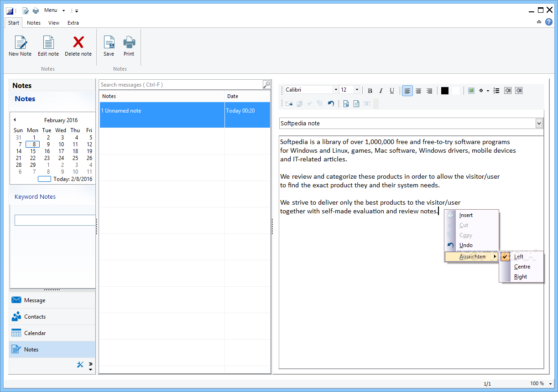This screenshot has height=392, width=558.
Task: Click the floppy-disk document icon in the second editor toolbar row
Action: pos(346,103)
